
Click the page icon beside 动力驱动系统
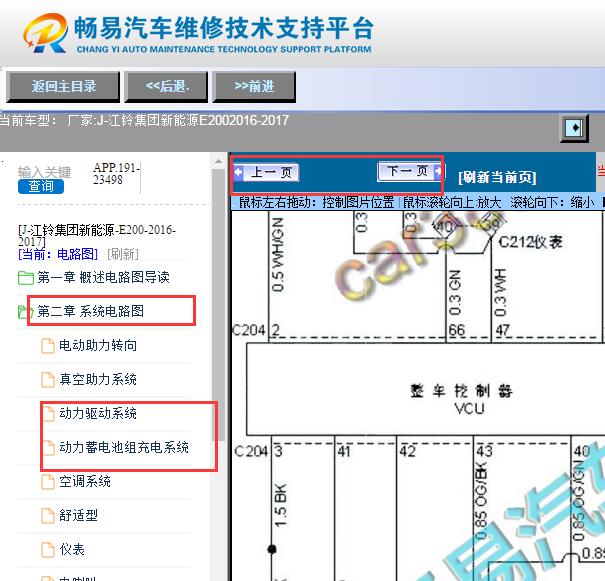point(48,414)
